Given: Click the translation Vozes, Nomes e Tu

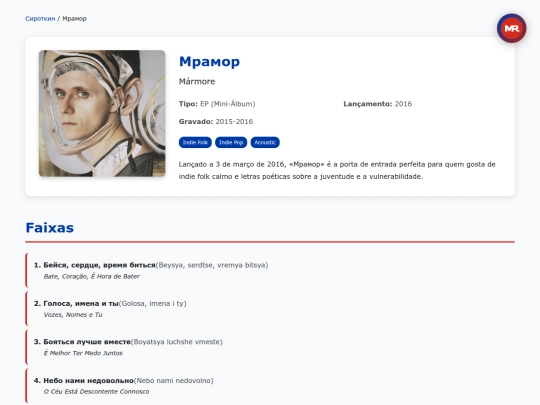Looking at the screenshot, I should (x=73, y=314).
